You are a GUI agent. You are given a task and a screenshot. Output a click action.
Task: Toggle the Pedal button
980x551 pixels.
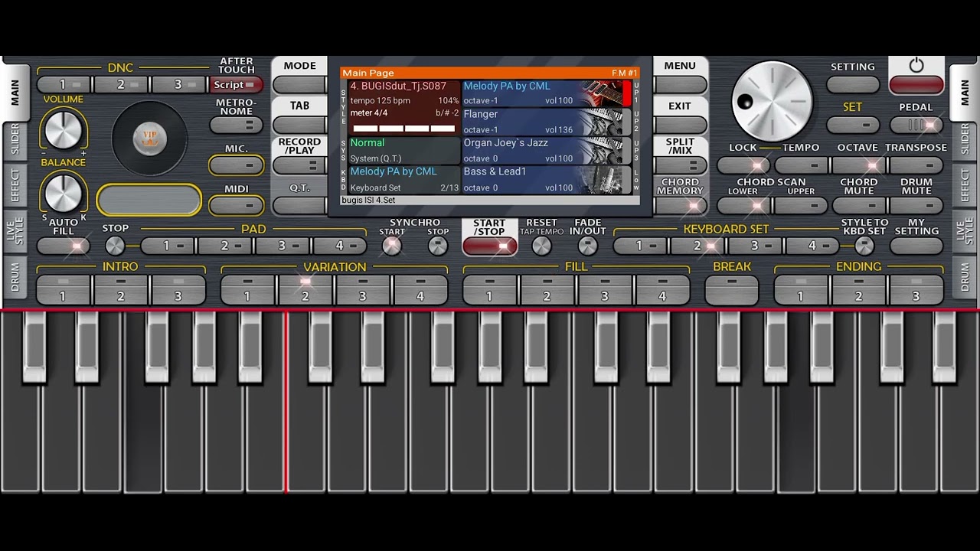(x=916, y=125)
